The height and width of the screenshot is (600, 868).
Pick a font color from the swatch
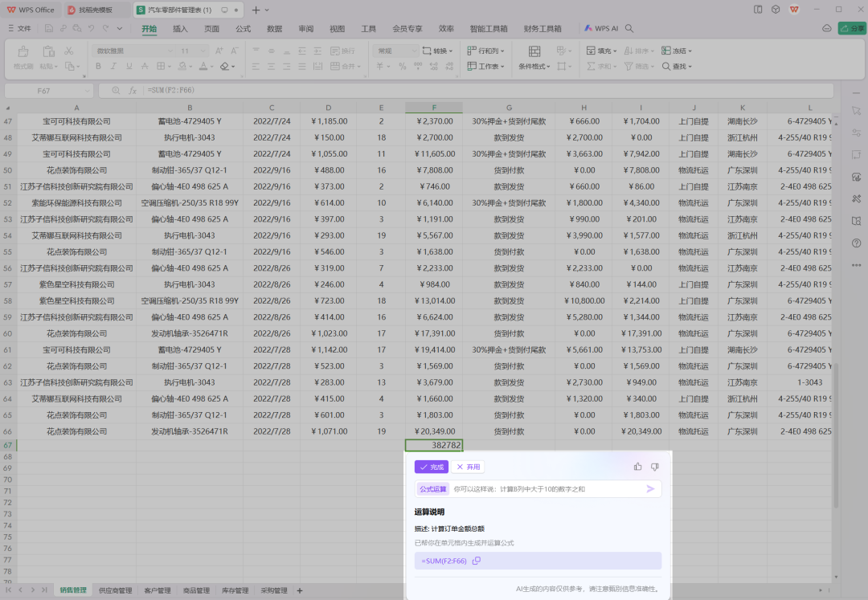203,65
